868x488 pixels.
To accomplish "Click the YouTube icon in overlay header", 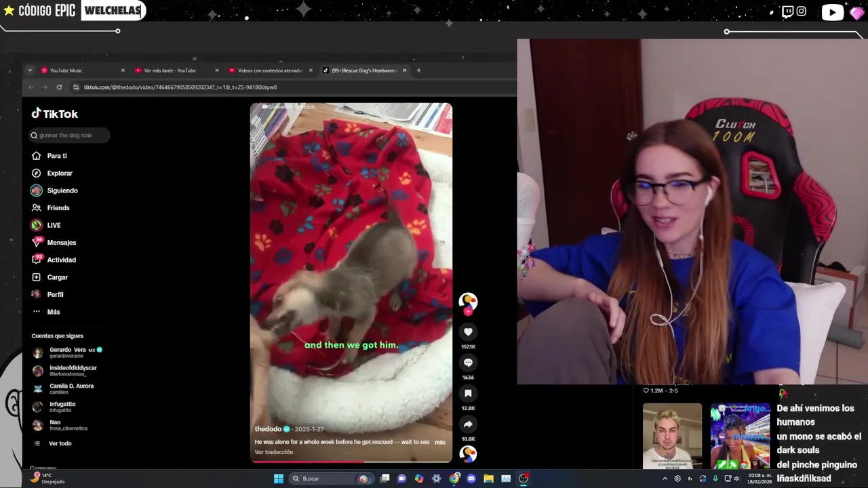I will tap(832, 12).
